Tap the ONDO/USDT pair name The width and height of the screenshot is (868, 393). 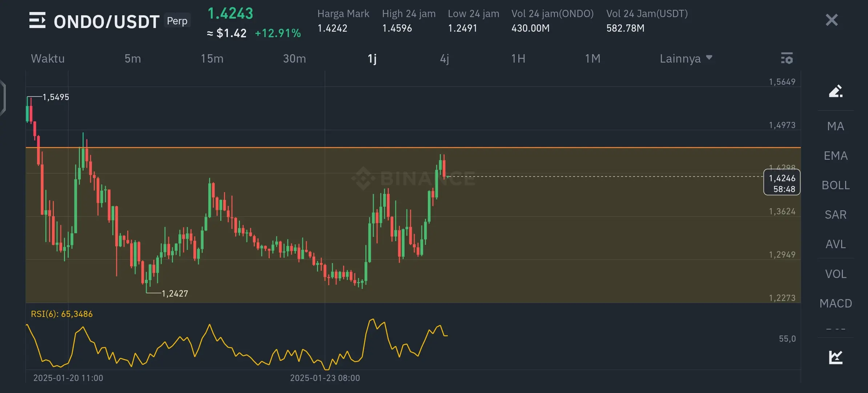pos(107,22)
